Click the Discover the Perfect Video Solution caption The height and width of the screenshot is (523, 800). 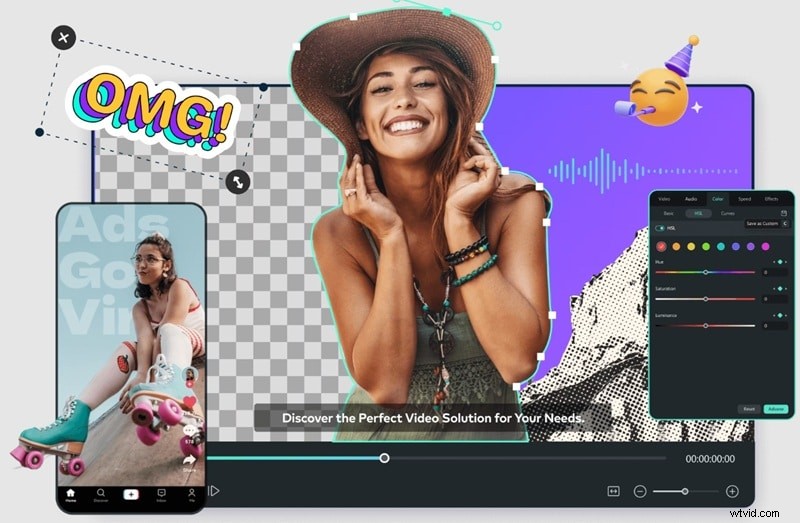(x=433, y=418)
